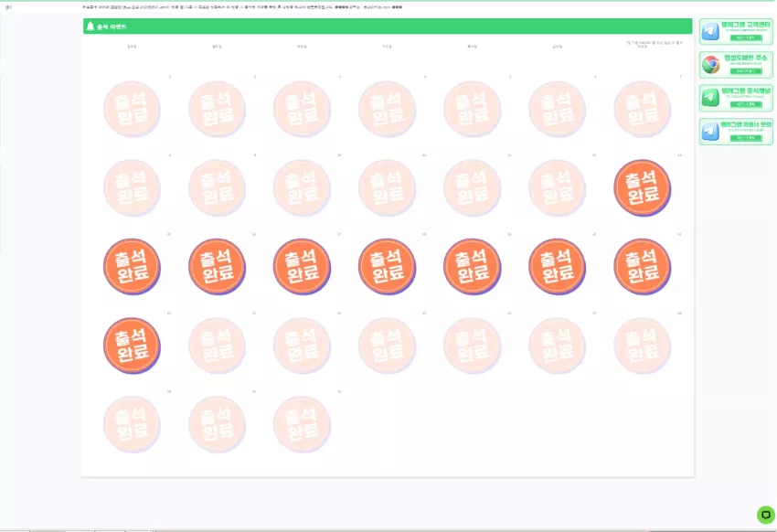This screenshot has width=777, height=532.
Task: Open the live chat bubble icon
Action: pos(766,515)
